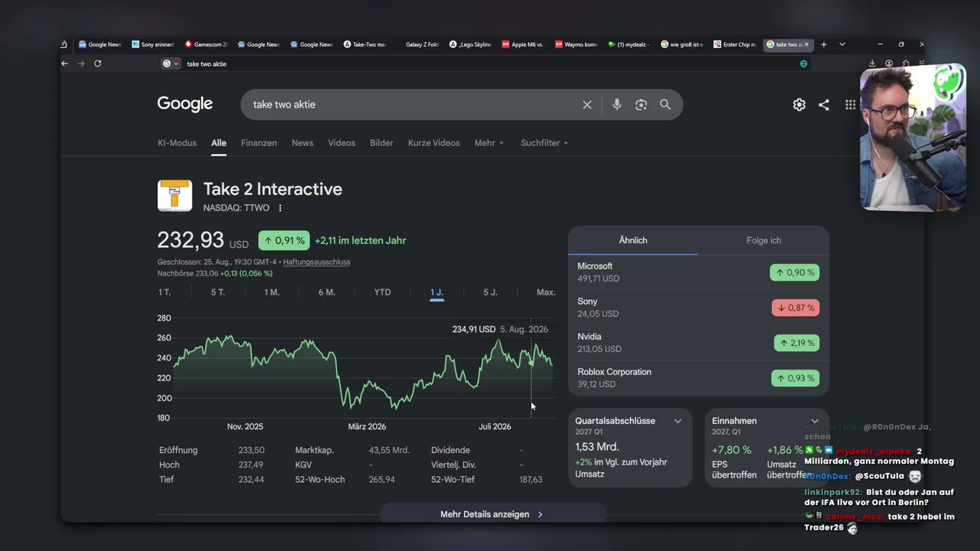
Task: Switch to the 'Lego Skyline' browser tab
Action: click(x=470, y=44)
